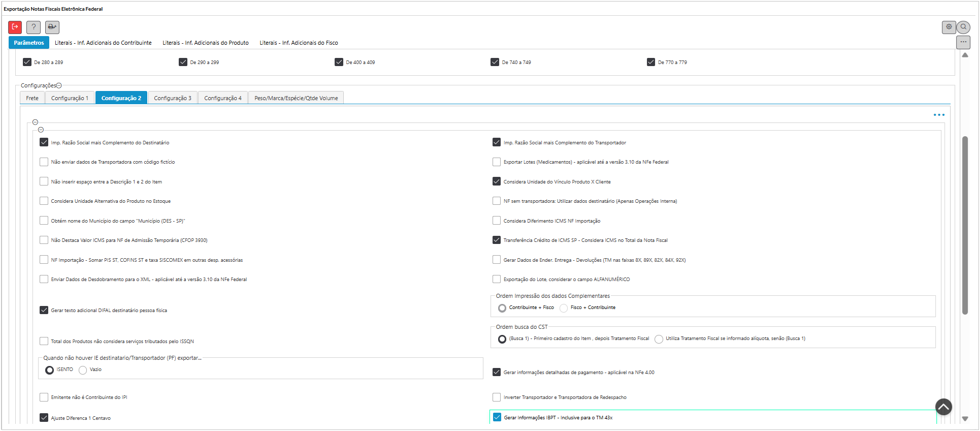Click the red exit icon button
Viewport: 980px width, 431px height.
coord(15,27)
